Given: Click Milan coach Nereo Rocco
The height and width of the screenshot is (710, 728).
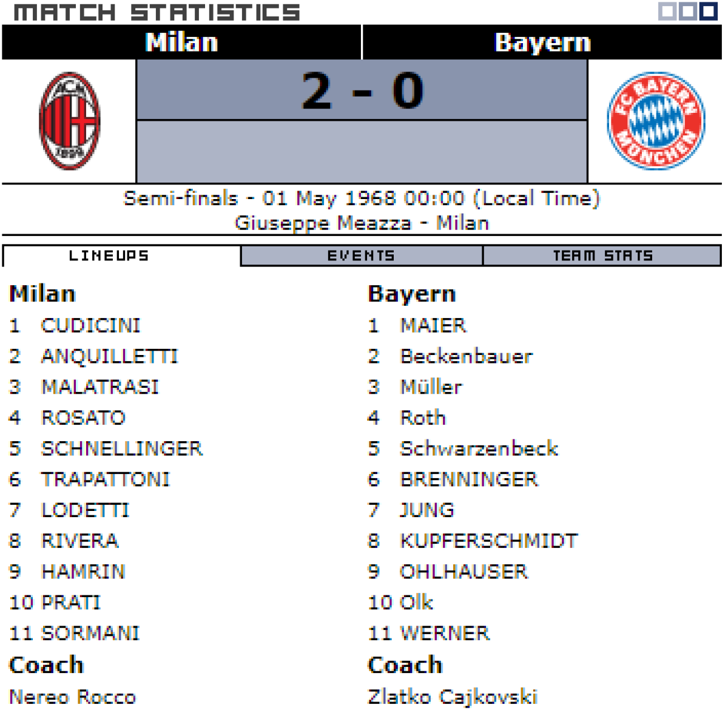Looking at the screenshot, I should coord(73,696).
